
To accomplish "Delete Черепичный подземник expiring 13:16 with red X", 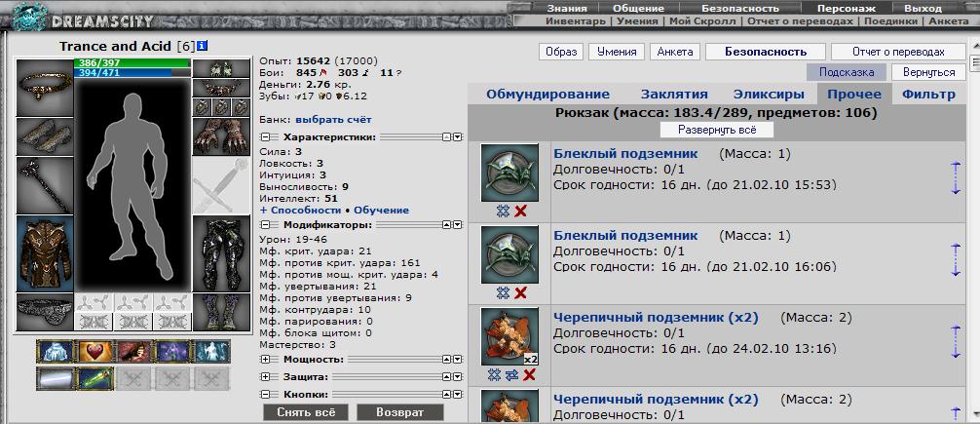I will [x=529, y=374].
